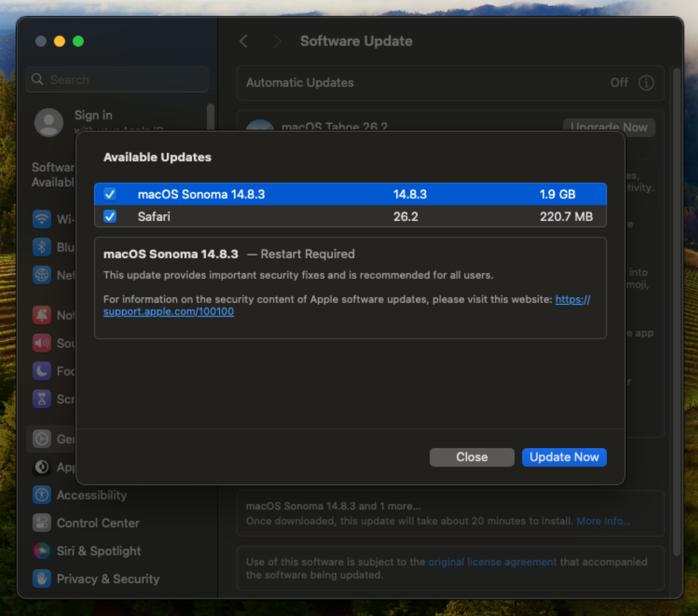Open the Privacy & Security hand icon
Viewport: 698px width, 616px height.
coord(42,579)
